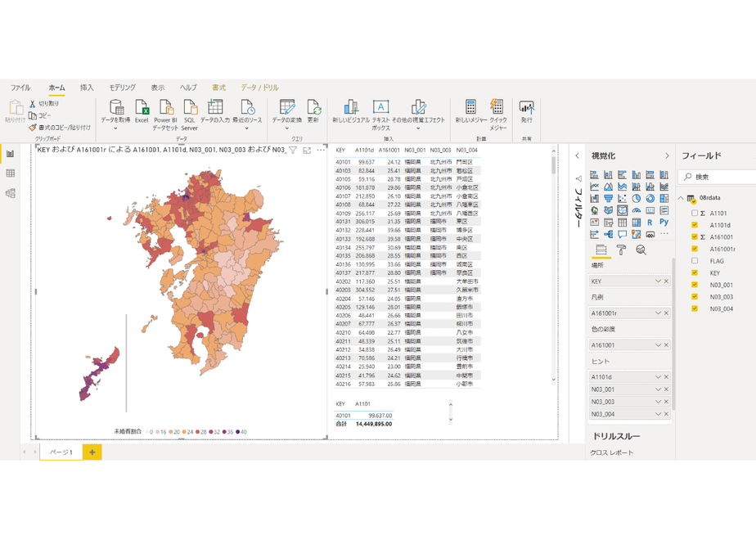Click the データを取得 (Get Data) icon
Screen dimensions: 756x540
click(115, 107)
